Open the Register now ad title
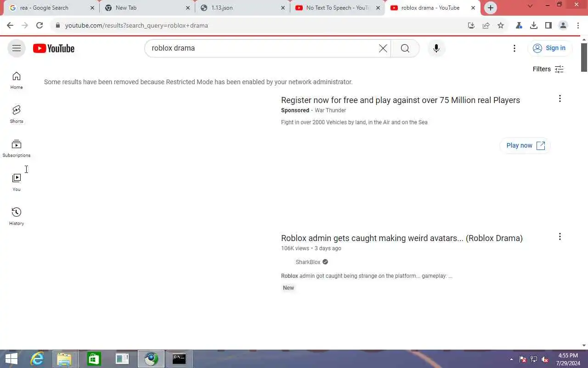This screenshot has height=368, width=588. [x=401, y=100]
